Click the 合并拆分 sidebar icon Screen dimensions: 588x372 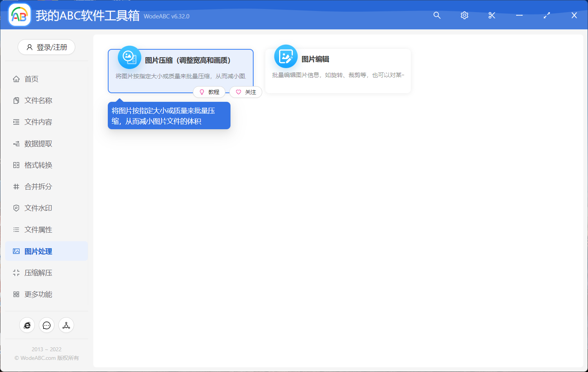[x=16, y=186]
